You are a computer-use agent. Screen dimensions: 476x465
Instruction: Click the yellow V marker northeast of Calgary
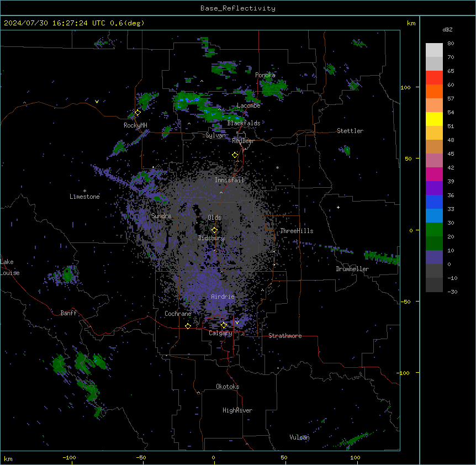pos(237,323)
